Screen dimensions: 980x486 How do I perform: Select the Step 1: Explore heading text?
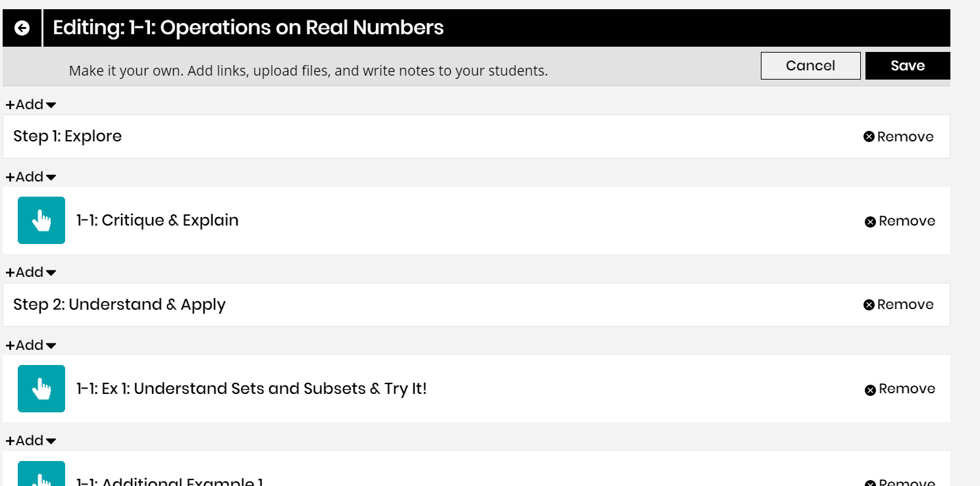click(x=68, y=136)
